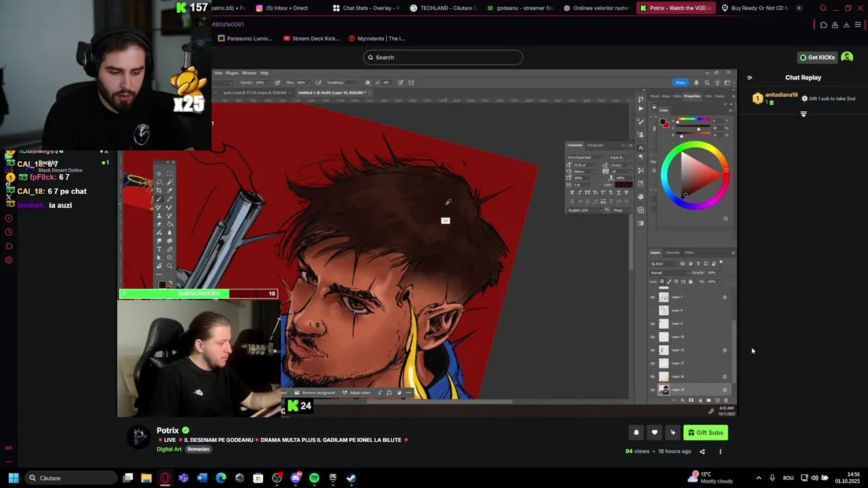Open Photoshop search magnifier icon
868x488 pixels.
pyautogui.click(x=707, y=83)
